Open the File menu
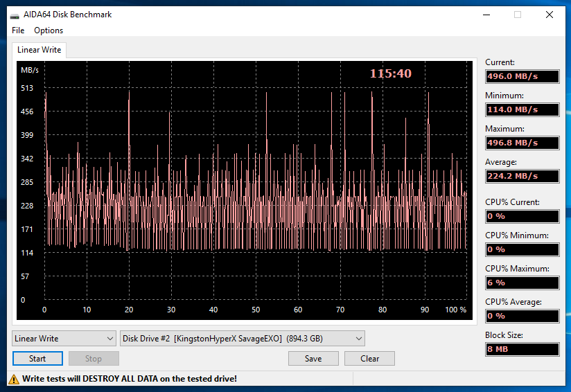Viewport: 571px width, 392px height. pyautogui.click(x=18, y=30)
